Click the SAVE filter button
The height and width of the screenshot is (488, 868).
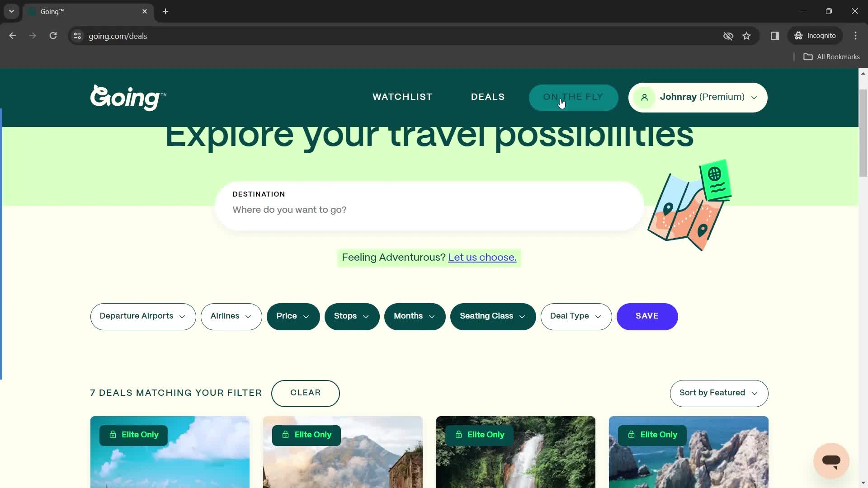[x=647, y=316]
